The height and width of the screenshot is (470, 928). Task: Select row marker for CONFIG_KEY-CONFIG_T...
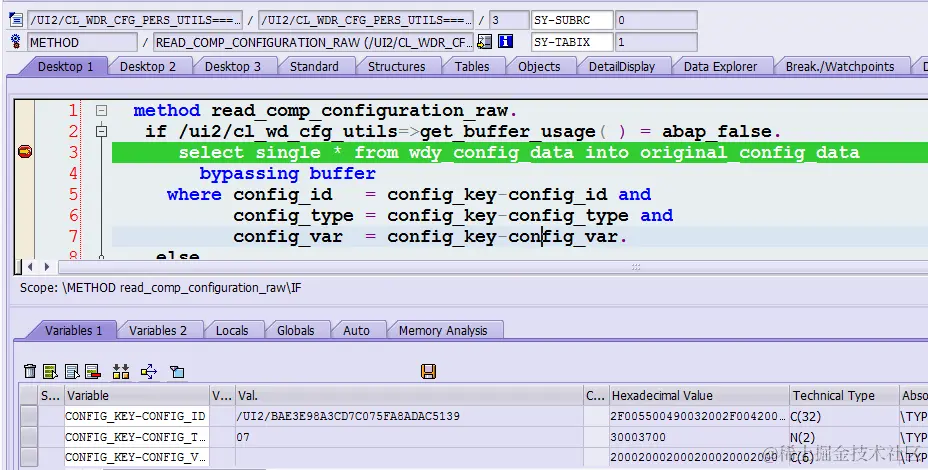click(29, 437)
